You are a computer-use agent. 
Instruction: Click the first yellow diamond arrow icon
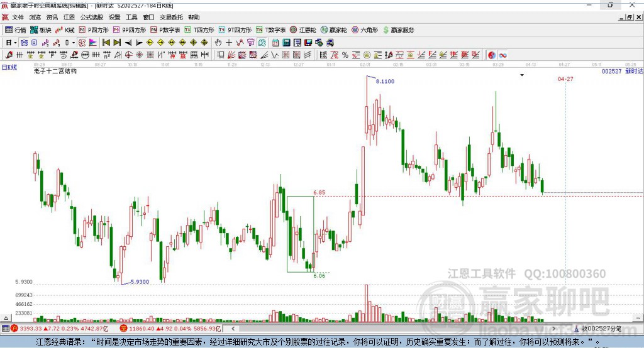click(x=150, y=43)
